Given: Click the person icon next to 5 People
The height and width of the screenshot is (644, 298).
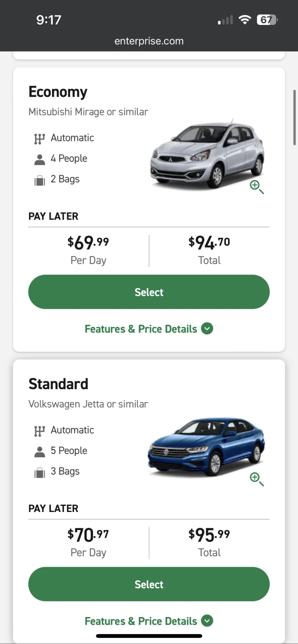Looking at the screenshot, I should (x=39, y=450).
